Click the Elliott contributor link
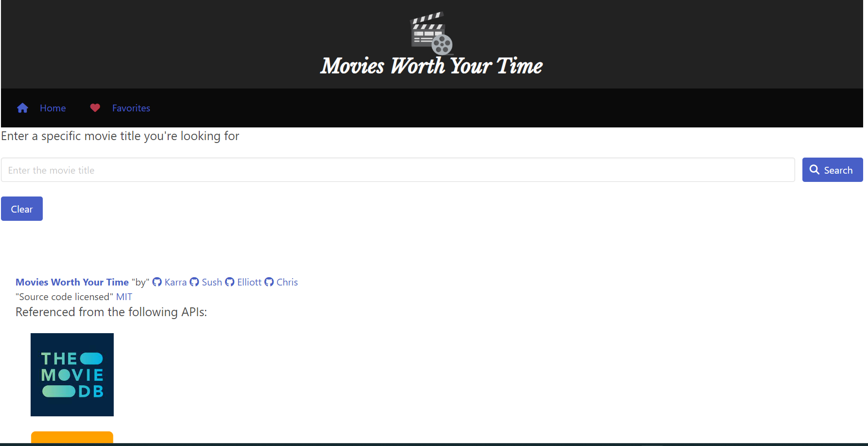Viewport: 868px width, 446px height. click(249, 282)
